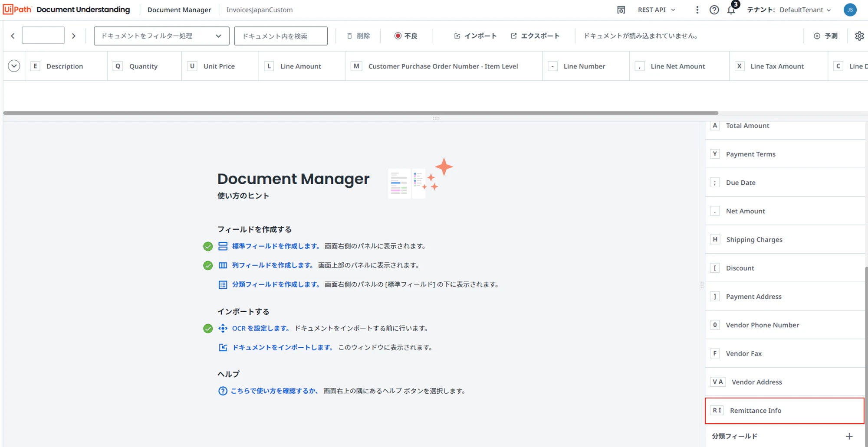Click the UiPath logo
The width and height of the screenshot is (868, 447).
pyautogui.click(x=17, y=10)
